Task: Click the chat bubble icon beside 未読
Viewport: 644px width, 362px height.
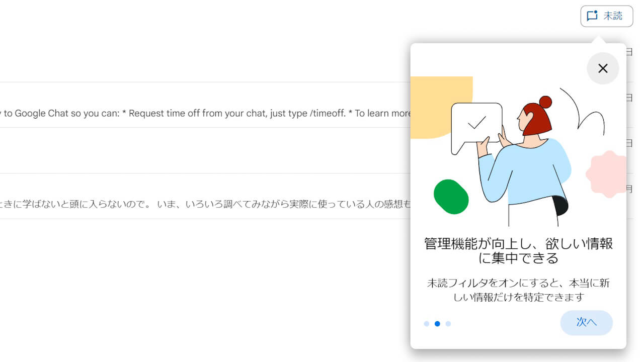Action: (592, 16)
